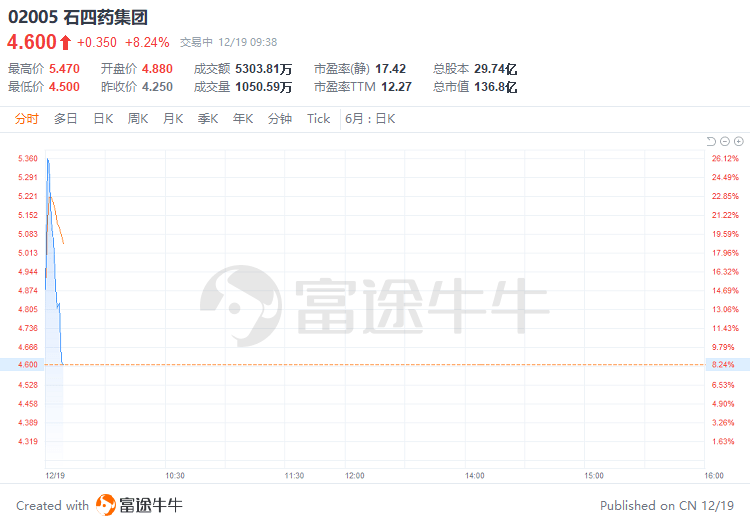Click the 6月：日K range option

click(370, 119)
